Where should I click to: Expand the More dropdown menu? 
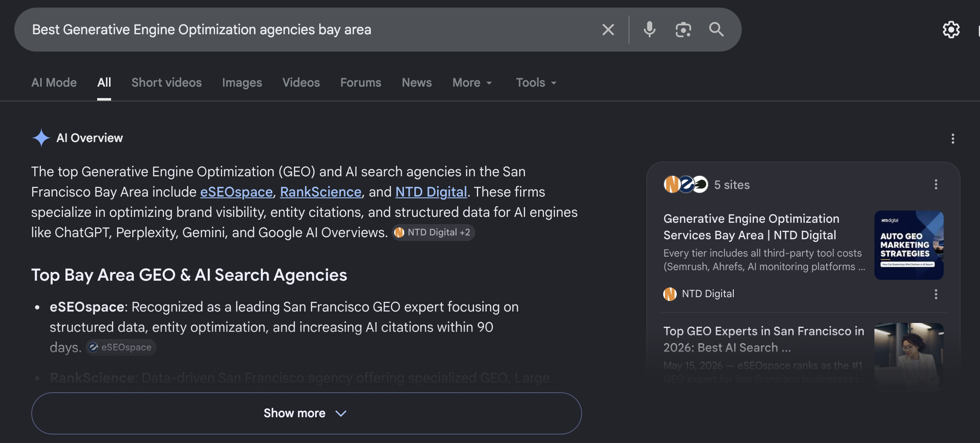[x=472, y=82]
